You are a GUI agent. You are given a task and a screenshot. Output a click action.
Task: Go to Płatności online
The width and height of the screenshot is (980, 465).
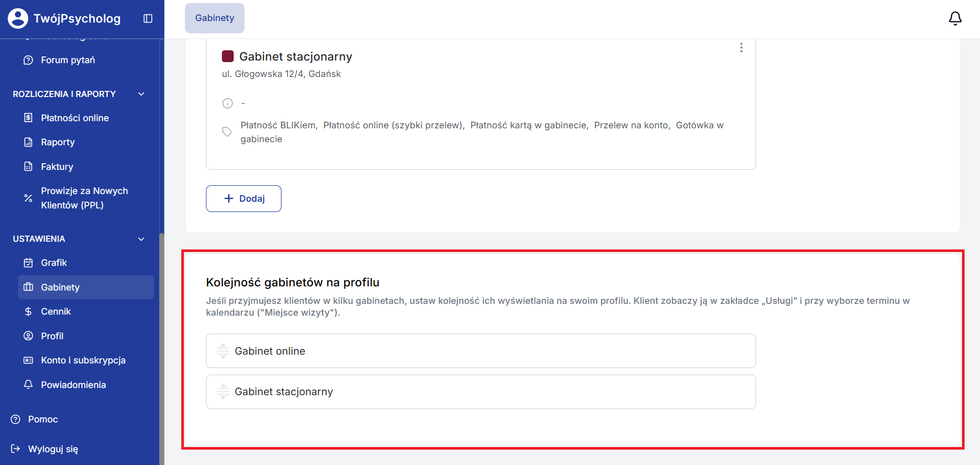[x=74, y=118]
